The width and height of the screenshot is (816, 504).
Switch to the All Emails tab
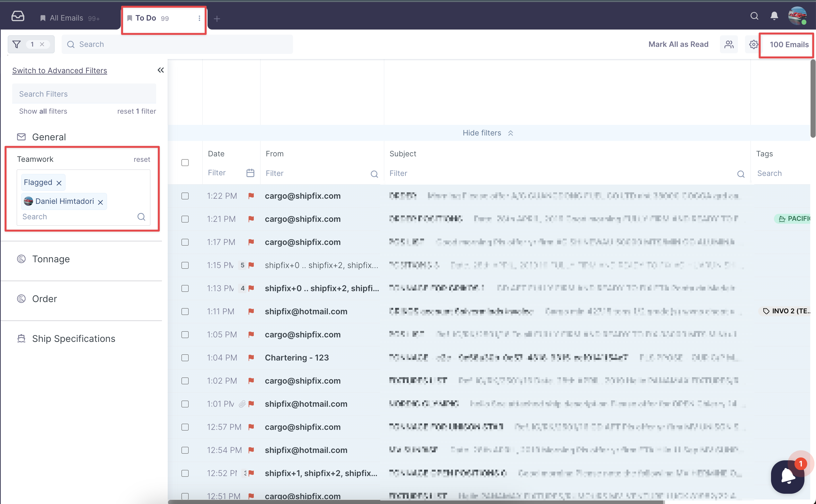(66, 18)
